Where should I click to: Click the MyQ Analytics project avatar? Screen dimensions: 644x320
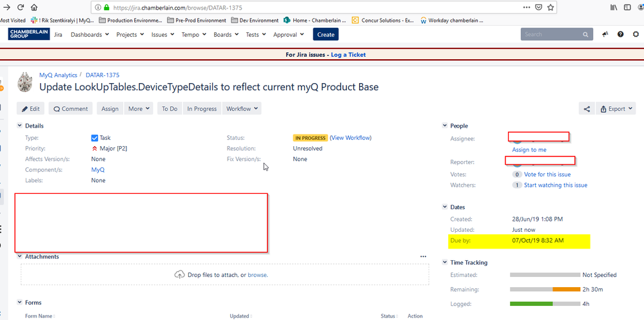pyautogui.click(x=25, y=82)
